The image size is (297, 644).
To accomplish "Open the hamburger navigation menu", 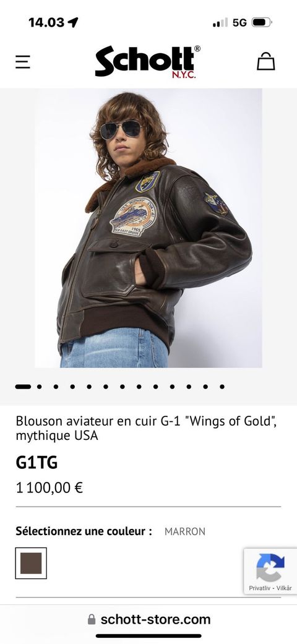I will click(23, 62).
